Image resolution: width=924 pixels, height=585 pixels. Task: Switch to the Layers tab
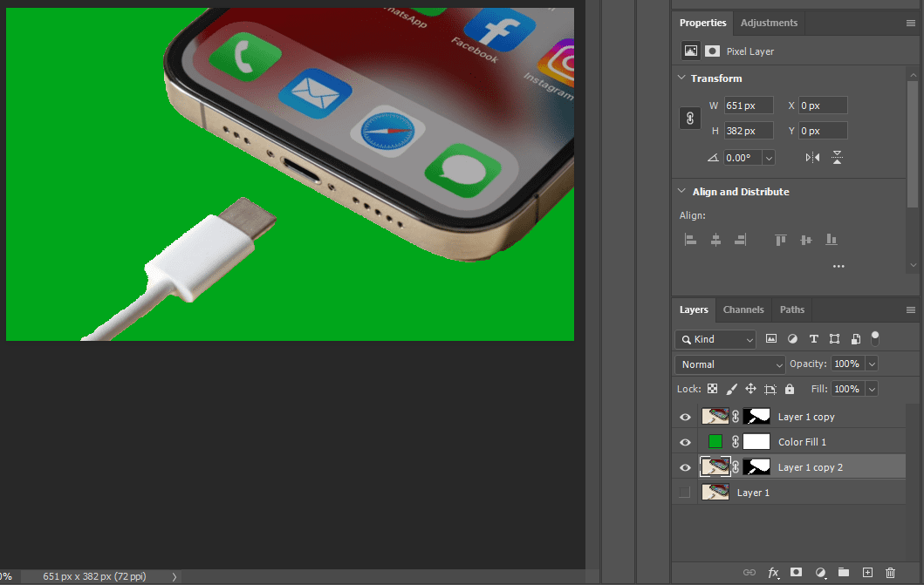pos(694,310)
